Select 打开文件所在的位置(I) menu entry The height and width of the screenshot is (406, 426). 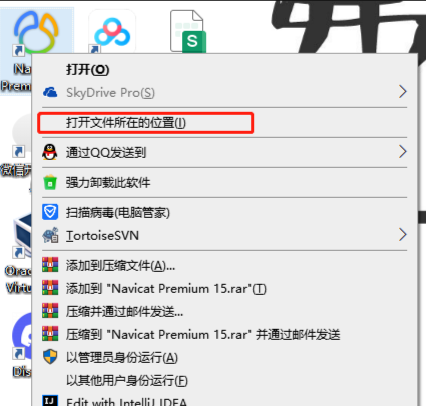126,123
